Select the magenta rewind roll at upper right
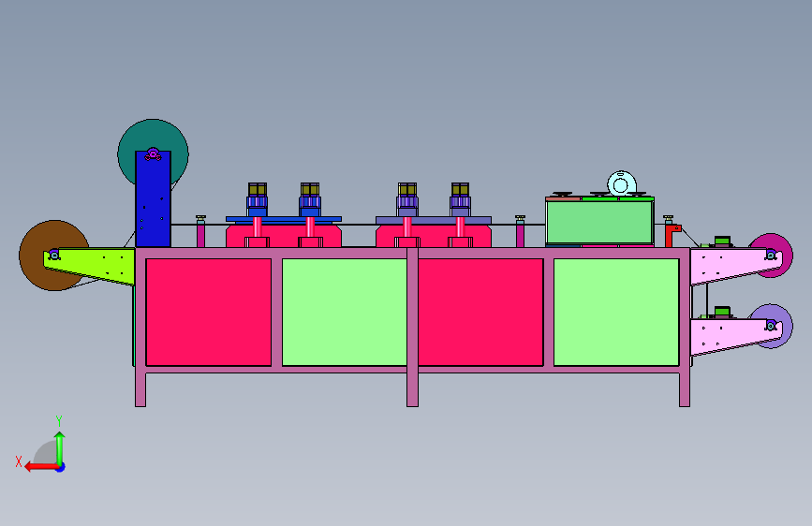This screenshot has width=812, height=526. [779, 243]
